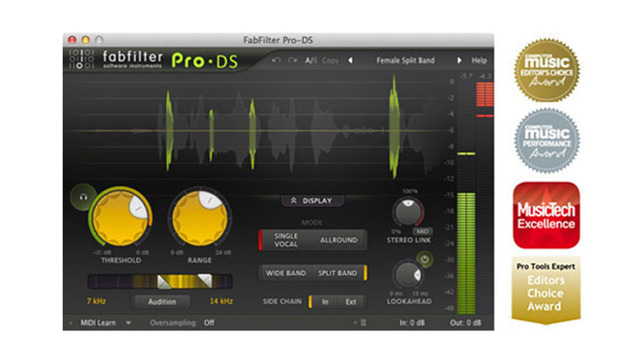
Task: Click the output options icon in bottom bar
Action: [x=363, y=323]
